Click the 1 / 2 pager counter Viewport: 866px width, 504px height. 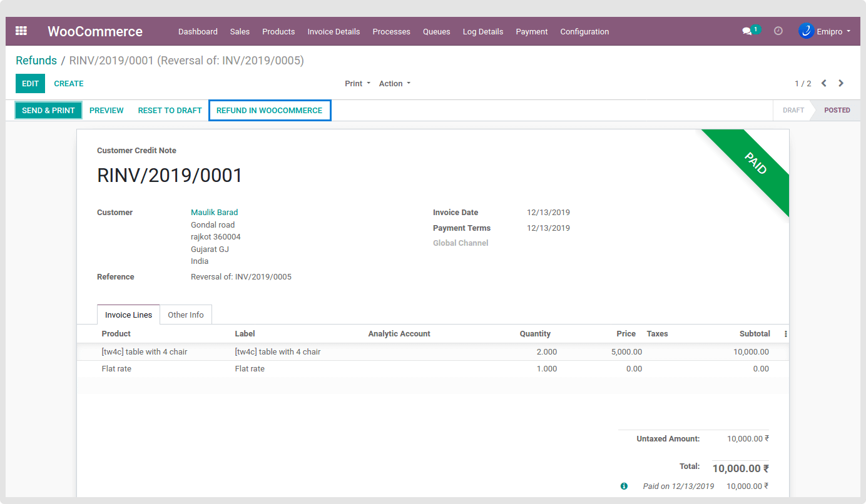pos(803,84)
